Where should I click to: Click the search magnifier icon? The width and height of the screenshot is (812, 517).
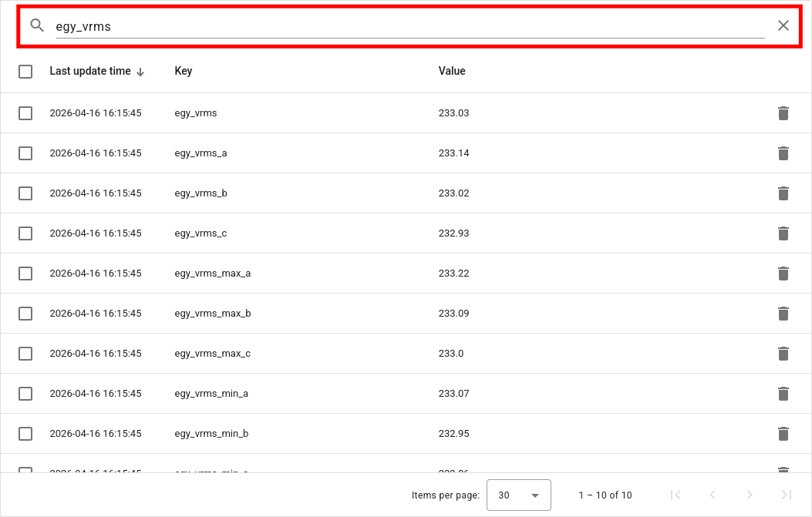pyautogui.click(x=37, y=25)
